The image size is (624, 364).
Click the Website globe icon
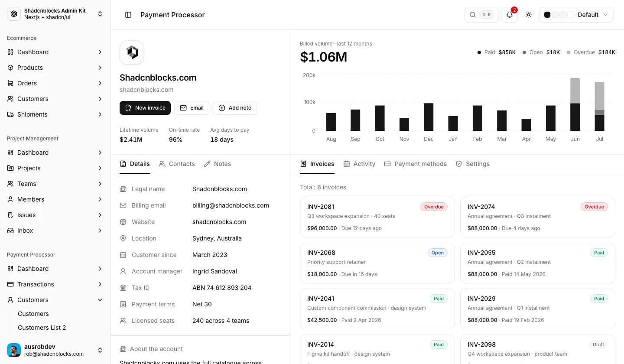(123, 222)
